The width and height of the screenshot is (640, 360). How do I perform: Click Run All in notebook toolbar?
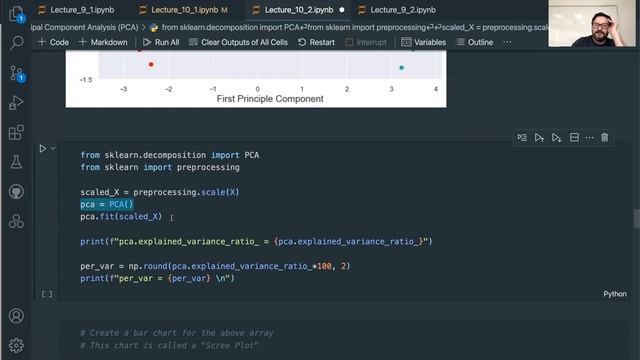point(161,42)
